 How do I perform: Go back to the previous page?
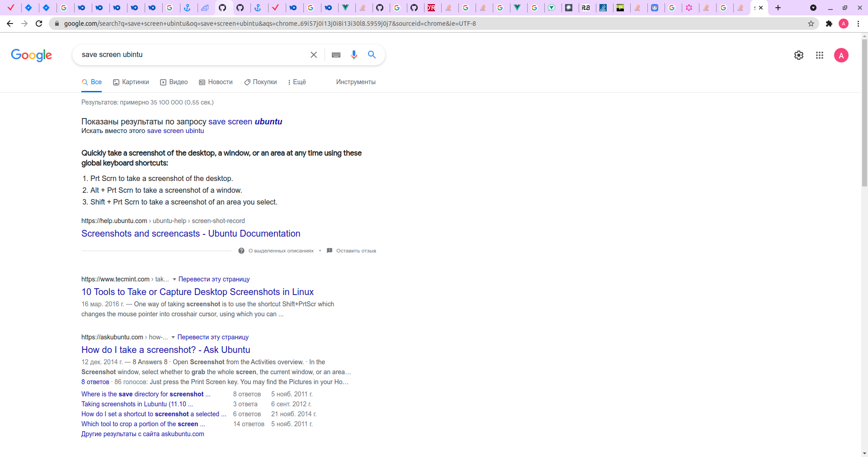point(10,24)
